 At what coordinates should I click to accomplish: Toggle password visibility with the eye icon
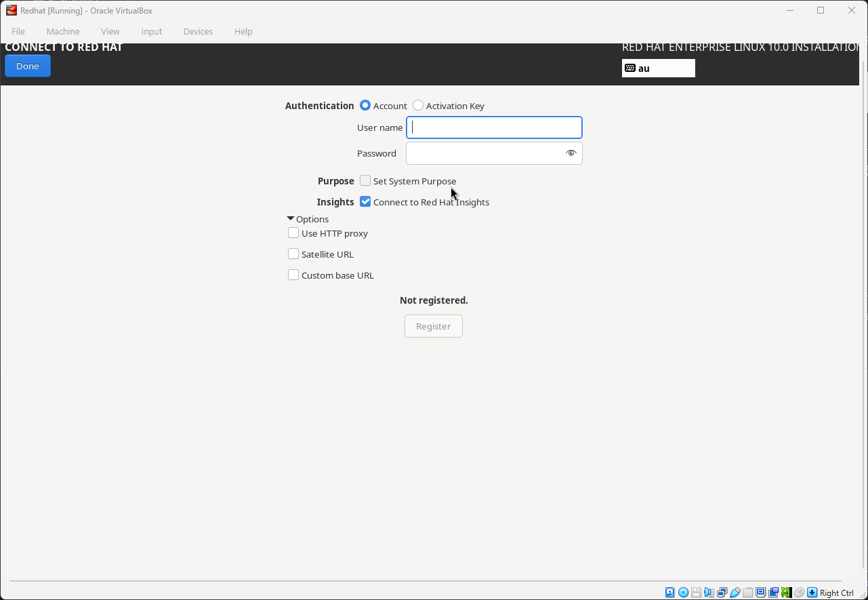[571, 153]
